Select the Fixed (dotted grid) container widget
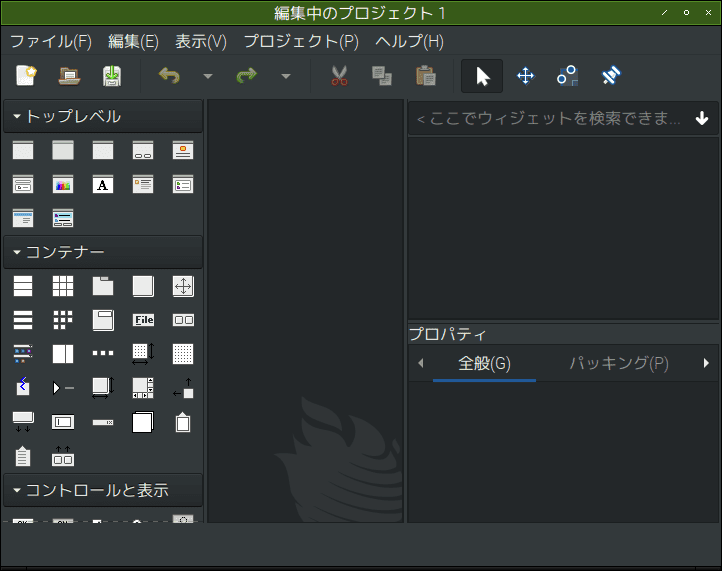This screenshot has width=722, height=571. 183,354
